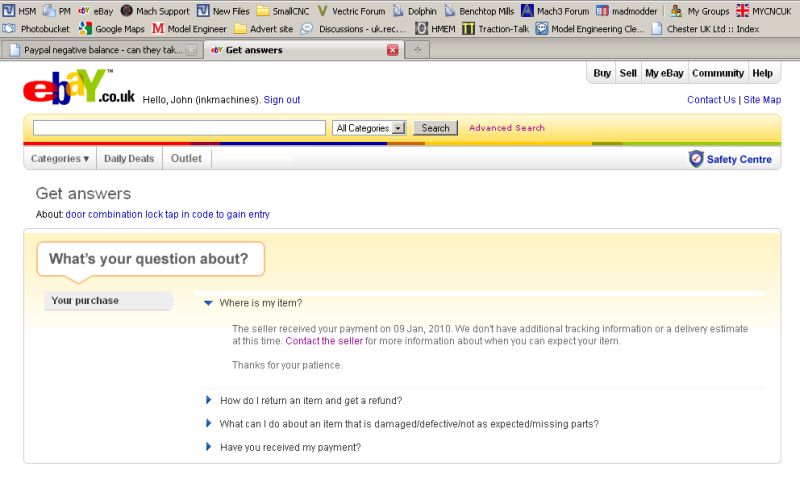Screen dimensions: 800x504
Task: Open the SmallCNC bookmark folder
Action: [x=283, y=11]
